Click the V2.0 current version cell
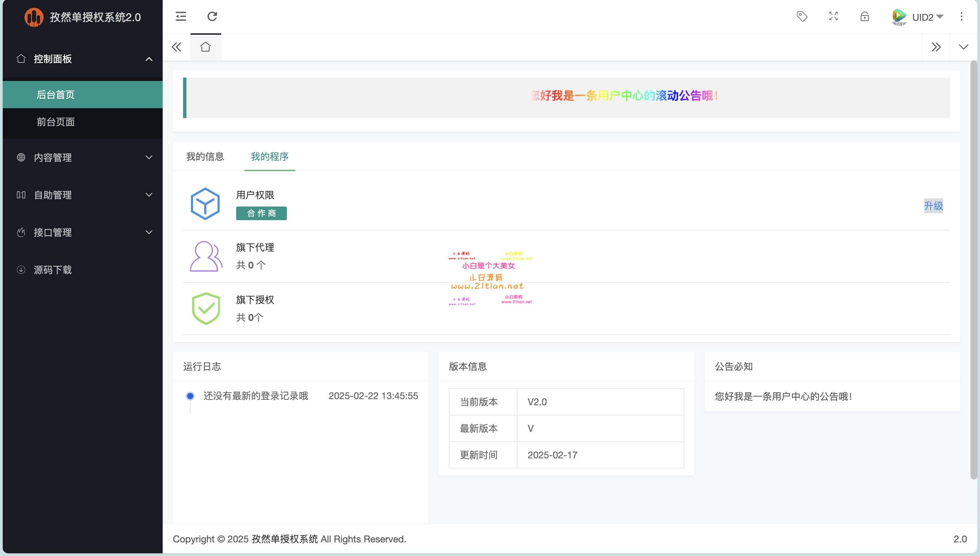980x556 pixels. click(x=600, y=402)
